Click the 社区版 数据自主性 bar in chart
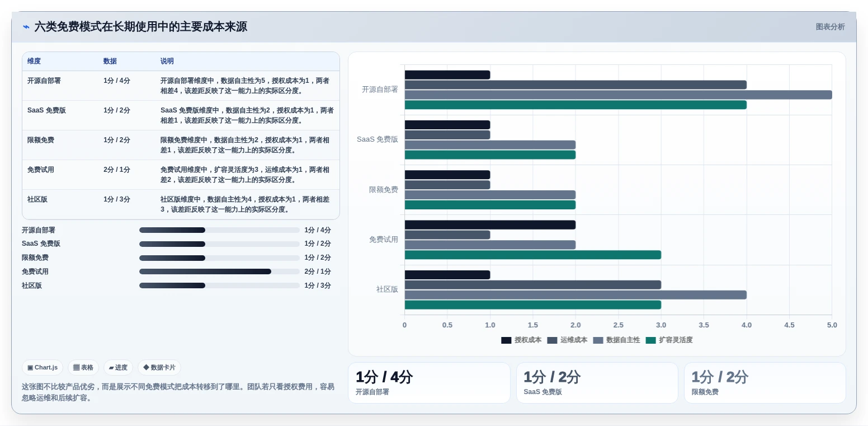The image size is (868, 426). pyautogui.click(x=575, y=295)
